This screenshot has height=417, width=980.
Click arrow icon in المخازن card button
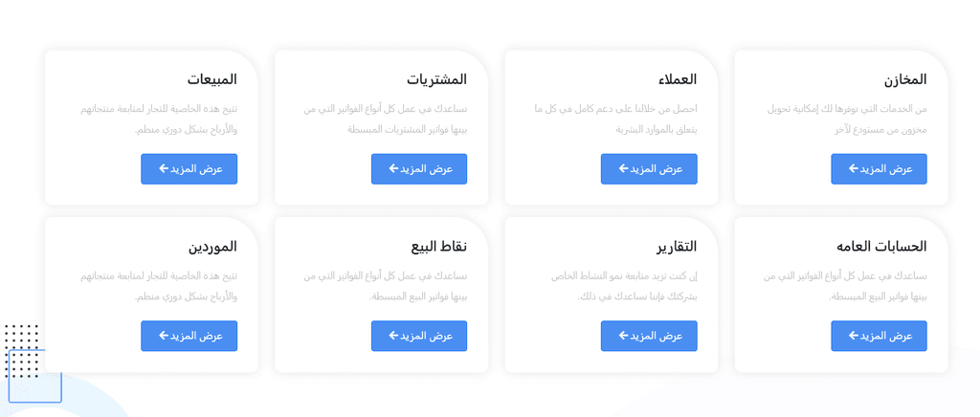(x=853, y=168)
